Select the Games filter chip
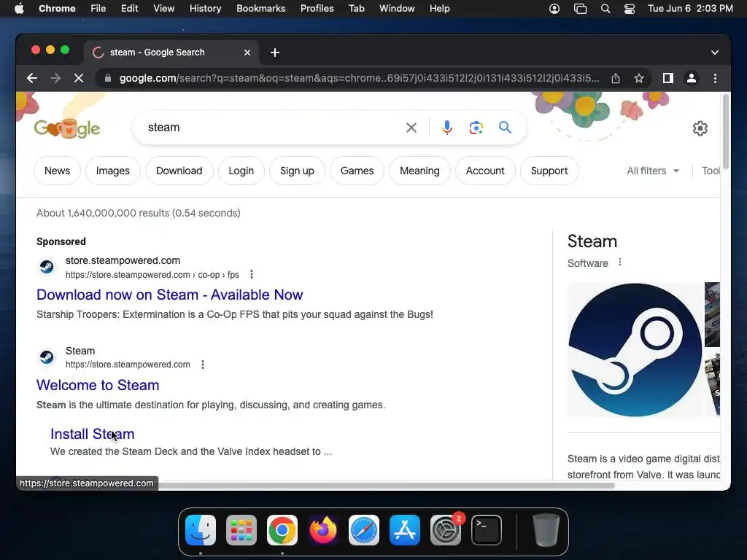 [357, 171]
